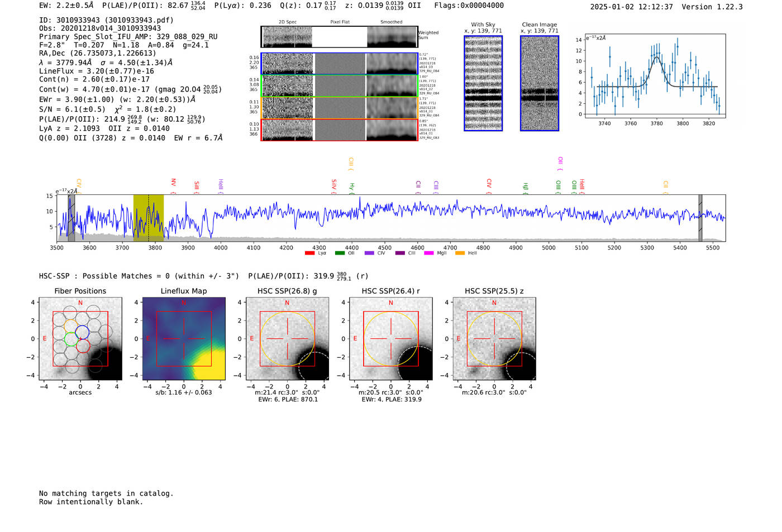Open the Clean Image cutout
Image resolution: width=782 pixels, height=532 pixels.
(x=540, y=83)
